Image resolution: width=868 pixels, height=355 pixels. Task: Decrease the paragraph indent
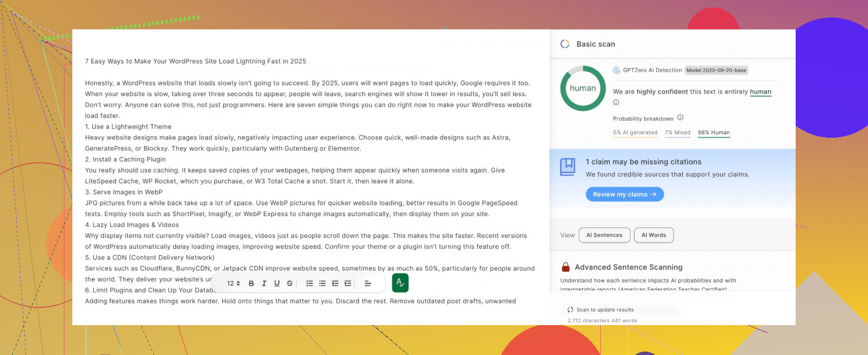point(335,283)
